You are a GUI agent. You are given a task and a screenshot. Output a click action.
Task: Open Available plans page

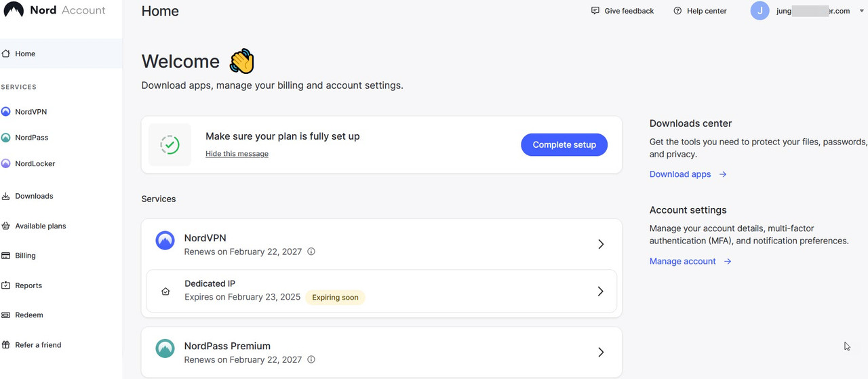[41, 226]
